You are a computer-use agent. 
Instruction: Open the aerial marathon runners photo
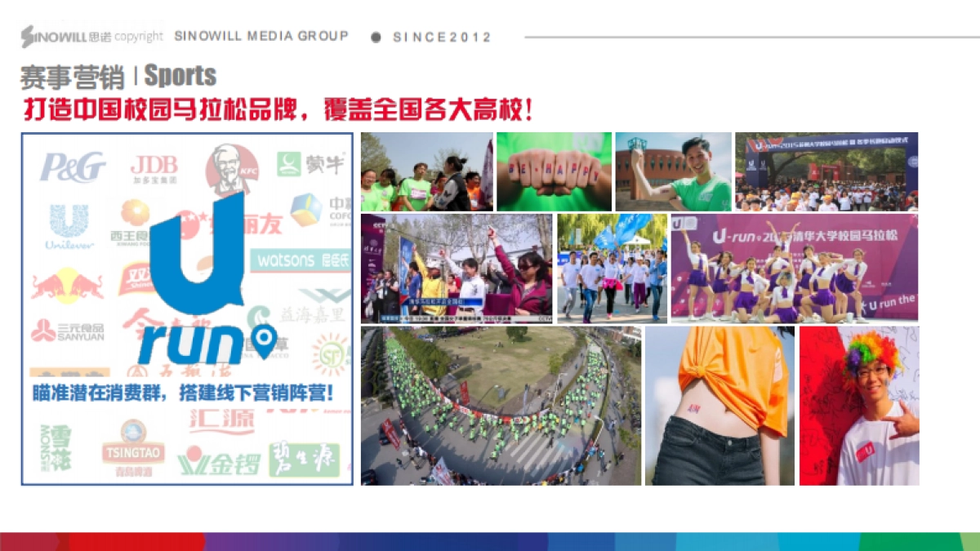pos(500,406)
